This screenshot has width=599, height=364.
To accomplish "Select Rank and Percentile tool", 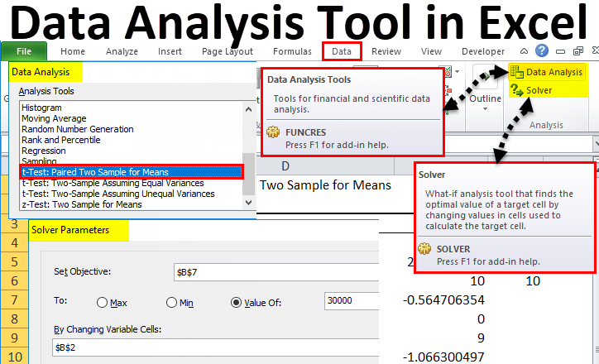I will (60, 140).
